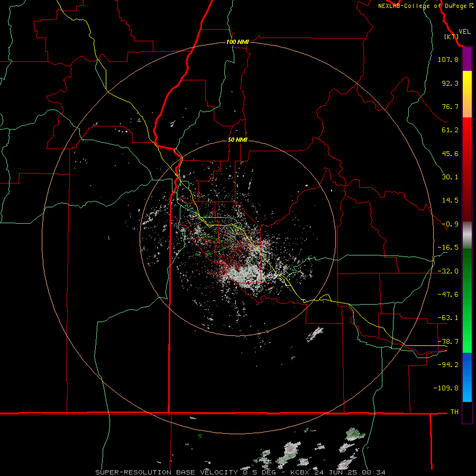Select the -109.8 velocity scale value
This screenshot has width=476, height=476.
(446, 388)
